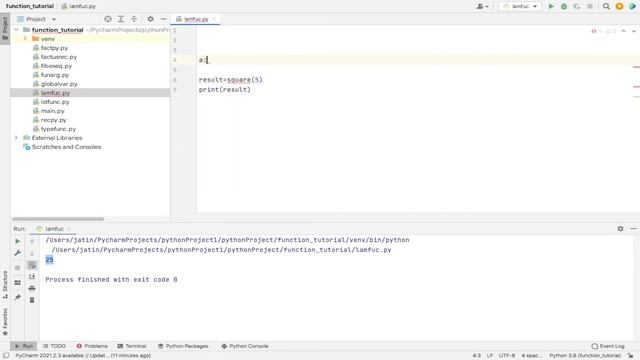The image size is (640, 360).
Task: Click the Debug bug icon in top toolbar
Action: 564,6
